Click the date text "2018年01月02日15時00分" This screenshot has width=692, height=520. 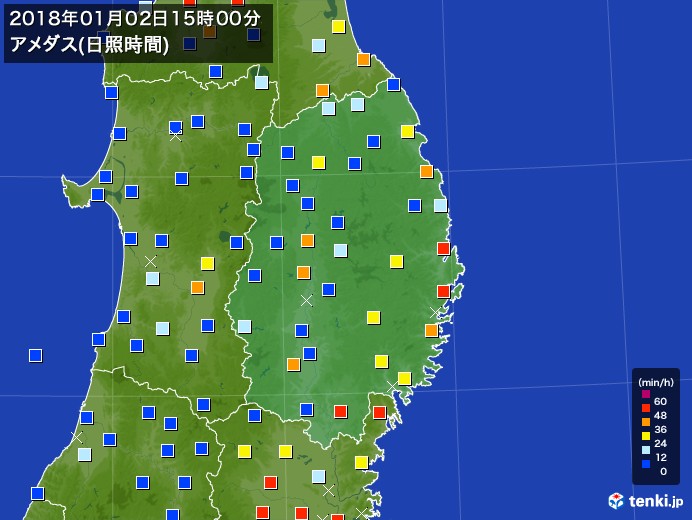tap(135, 19)
